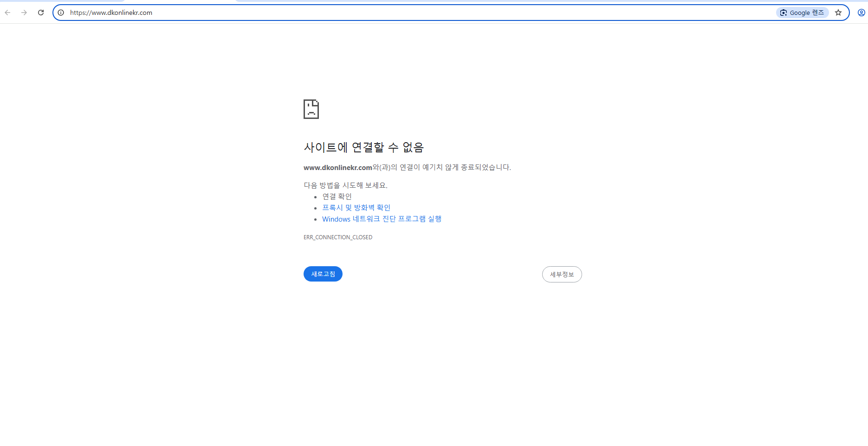868x446 pixels.
Task: Select the 연결 확인 bullet text
Action: tap(337, 197)
